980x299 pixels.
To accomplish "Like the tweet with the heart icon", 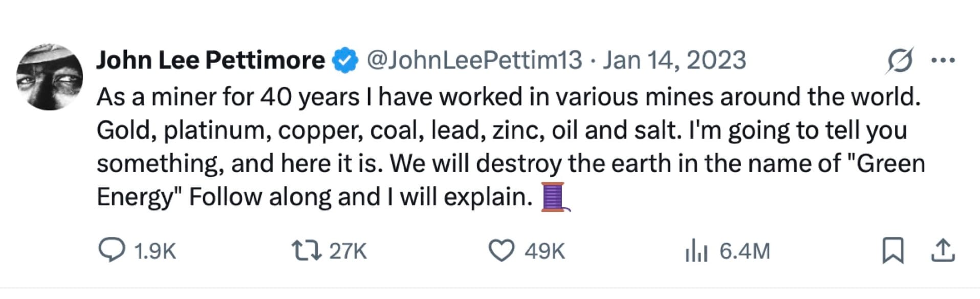I will tap(502, 251).
